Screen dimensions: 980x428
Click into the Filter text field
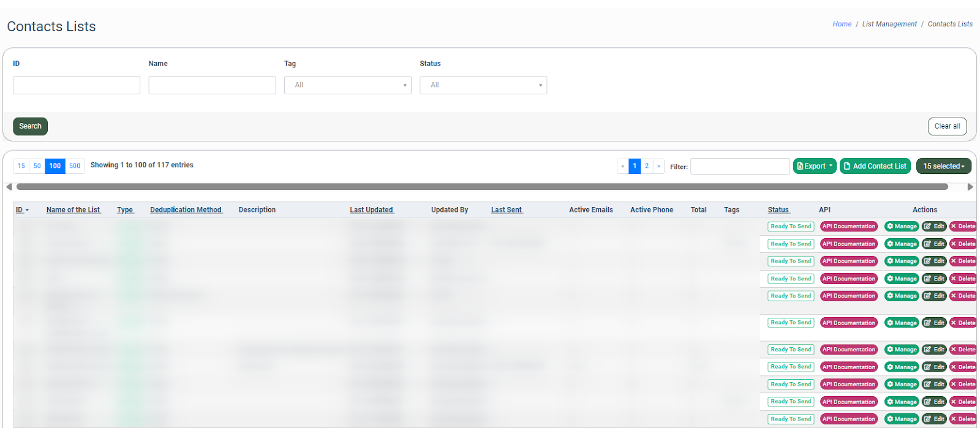coord(739,166)
